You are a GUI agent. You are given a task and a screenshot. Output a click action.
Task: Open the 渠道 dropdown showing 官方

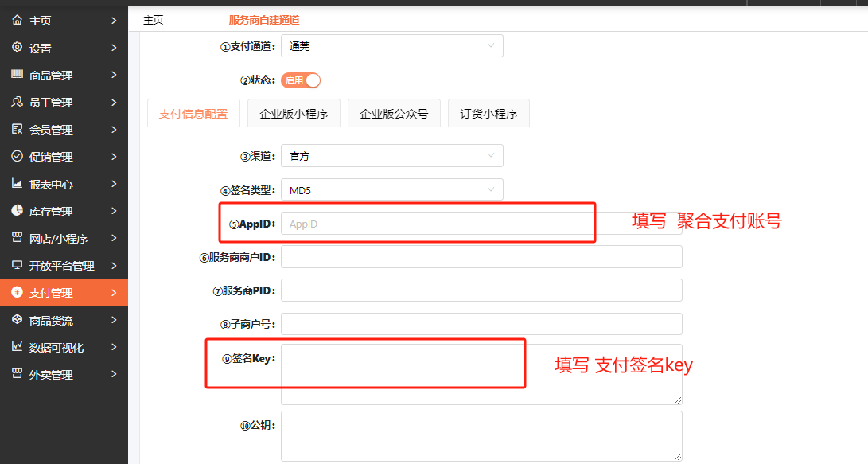point(391,156)
